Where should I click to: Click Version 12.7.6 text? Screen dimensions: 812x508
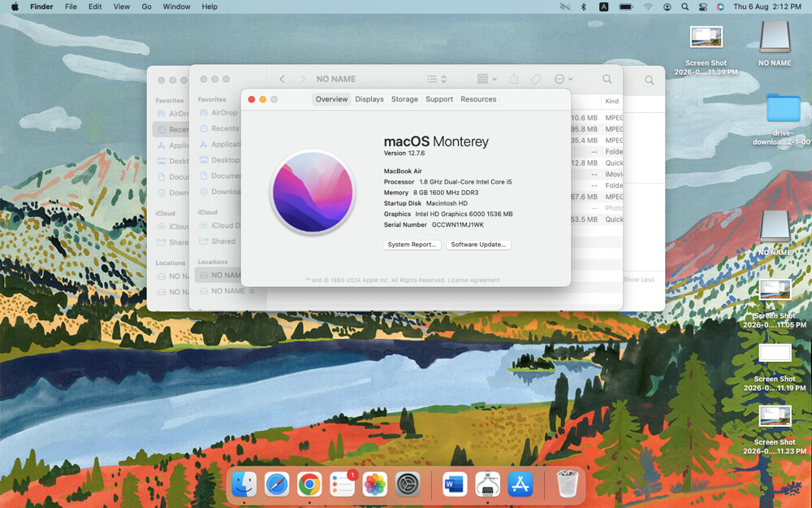pyautogui.click(x=404, y=154)
